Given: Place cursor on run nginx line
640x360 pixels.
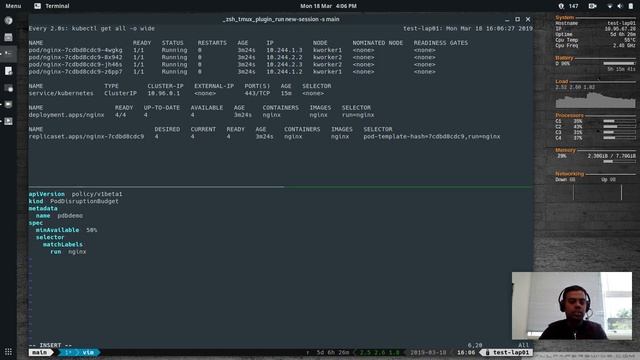Looking at the screenshot, I should tap(68, 252).
